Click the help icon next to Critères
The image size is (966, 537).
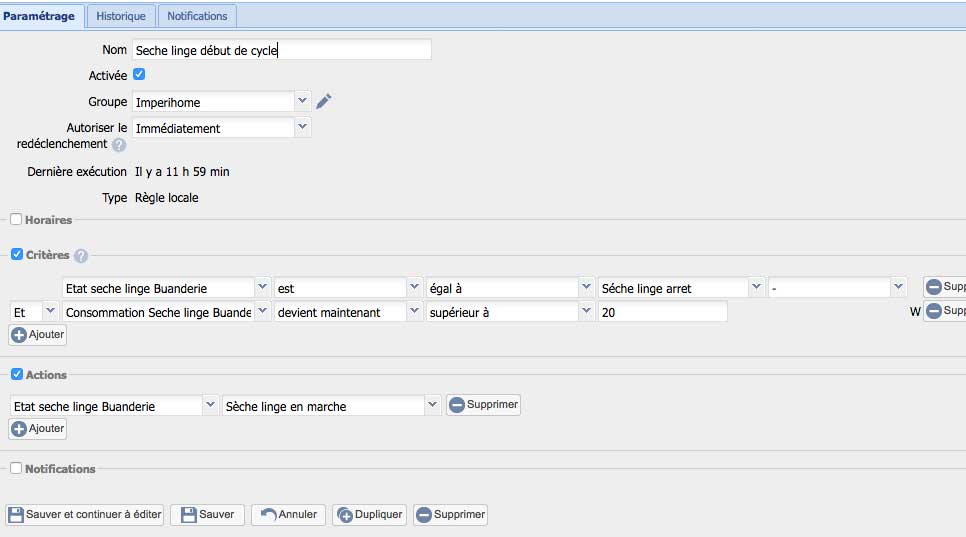(x=81, y=255)
